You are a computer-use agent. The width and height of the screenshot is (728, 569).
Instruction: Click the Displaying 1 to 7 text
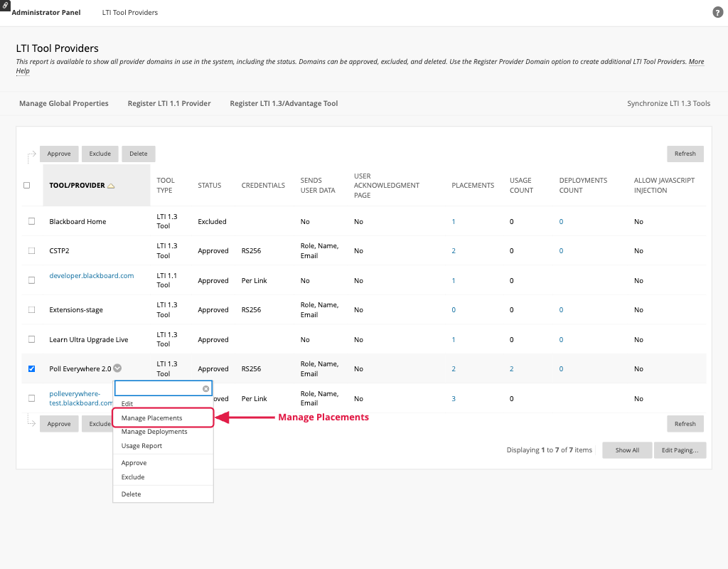[x=550, y=450]
